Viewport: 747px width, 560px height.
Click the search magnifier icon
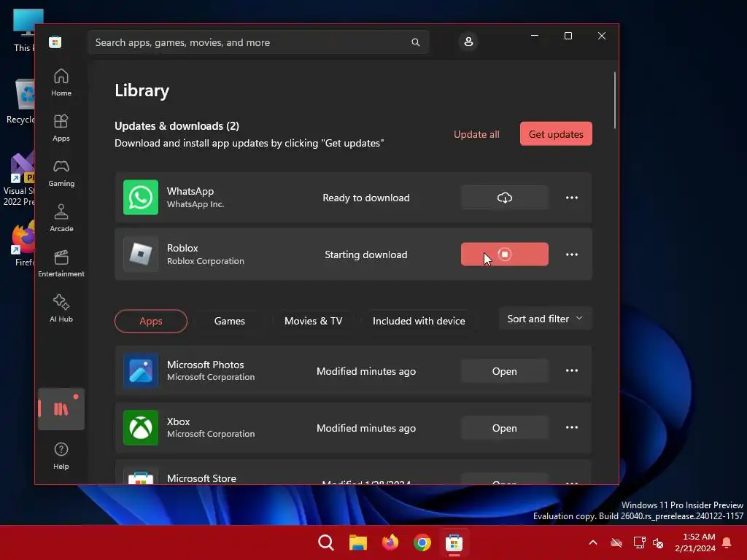click(x=415, y=42)
